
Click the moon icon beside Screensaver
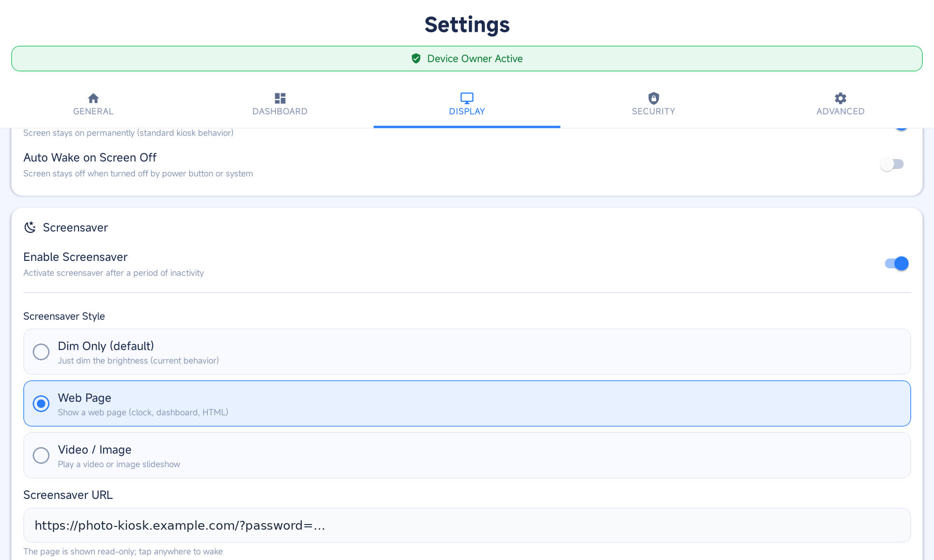(x=30, y=227)
